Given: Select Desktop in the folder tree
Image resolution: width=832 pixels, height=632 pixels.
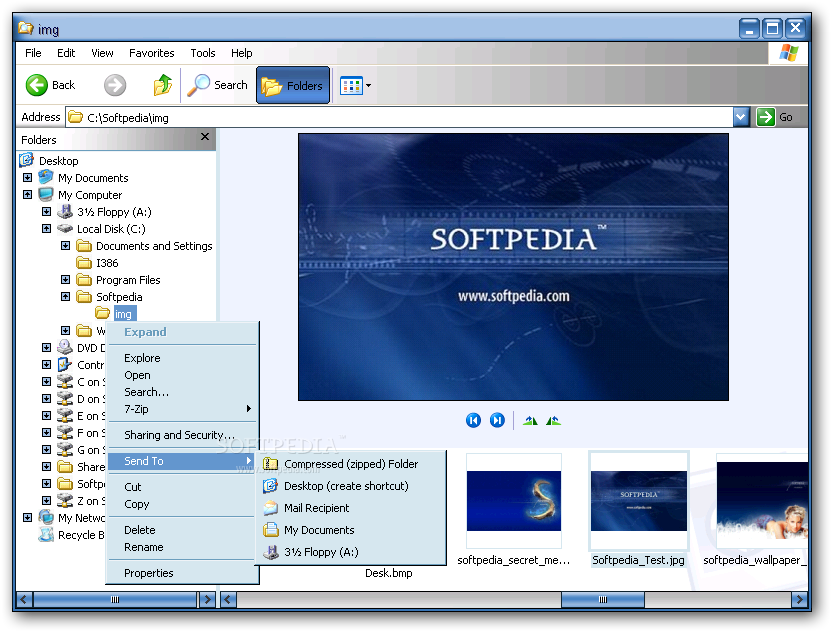Looking at the screenshot, I should 58,161.
